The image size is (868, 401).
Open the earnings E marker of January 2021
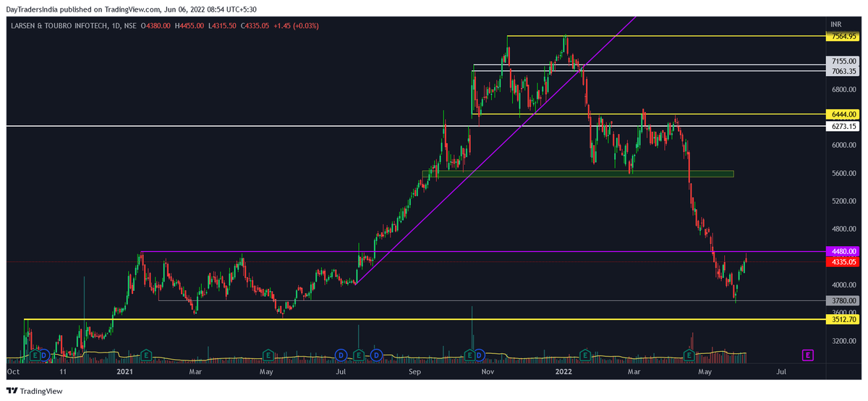[146, 355]
